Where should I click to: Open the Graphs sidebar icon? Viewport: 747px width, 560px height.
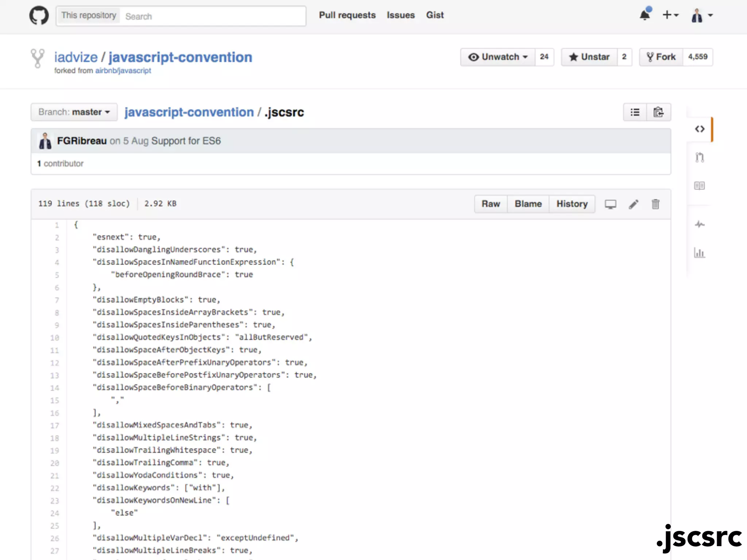(x=699, y=253)
